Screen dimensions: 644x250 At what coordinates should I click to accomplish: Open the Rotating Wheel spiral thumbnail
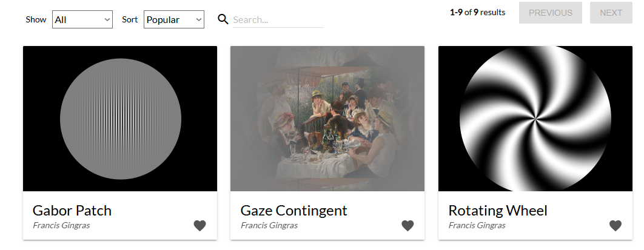535,119
